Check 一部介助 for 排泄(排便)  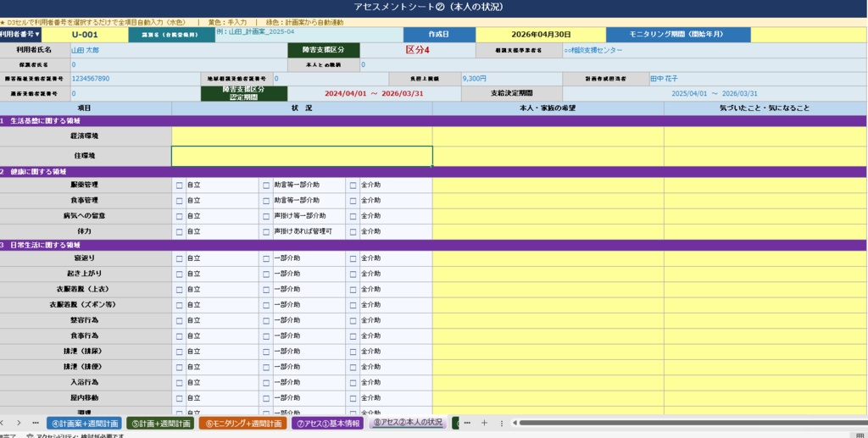[x=267, y=367]
